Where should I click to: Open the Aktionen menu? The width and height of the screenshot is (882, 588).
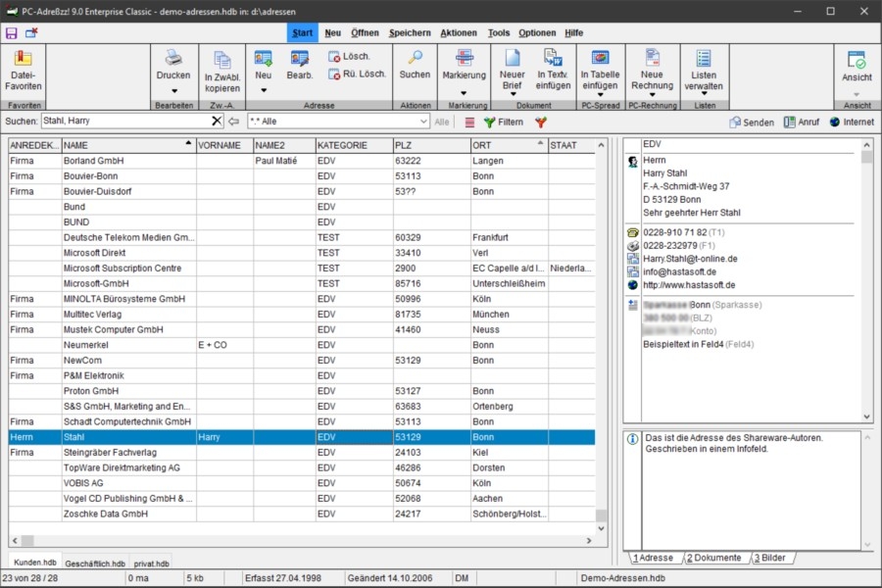click(x=459, y=32)
